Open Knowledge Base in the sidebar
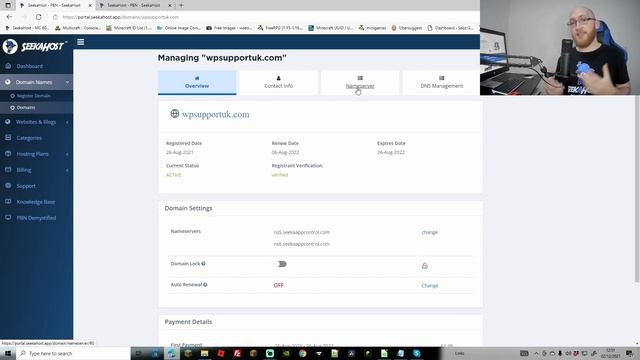Screen dimensions: 640x360 [36, 202]
